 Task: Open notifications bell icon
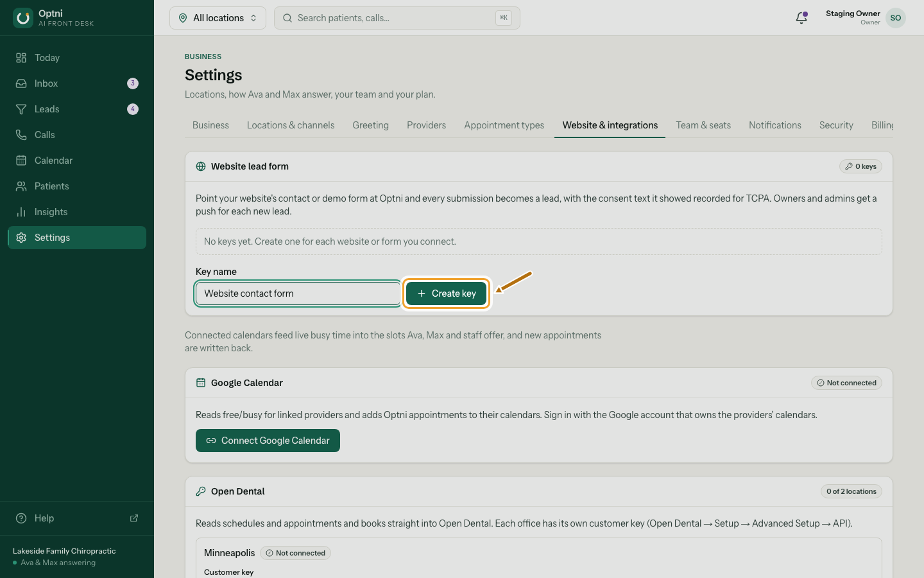tap(801, 18)
